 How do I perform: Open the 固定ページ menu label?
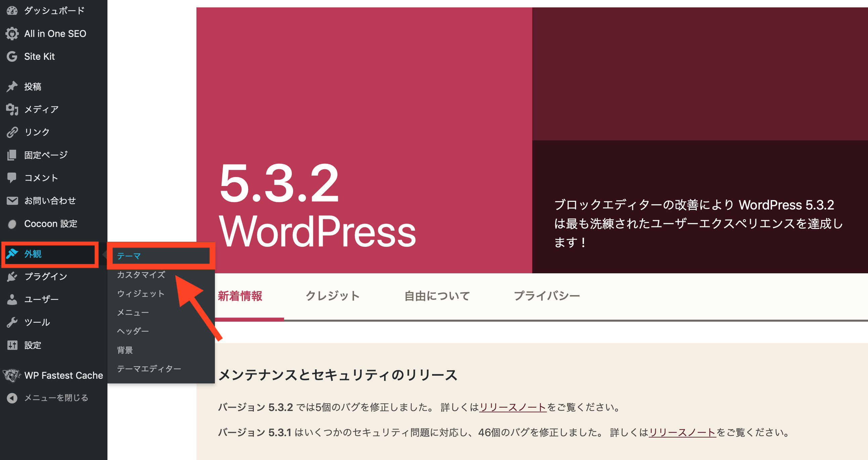[46, 155]
